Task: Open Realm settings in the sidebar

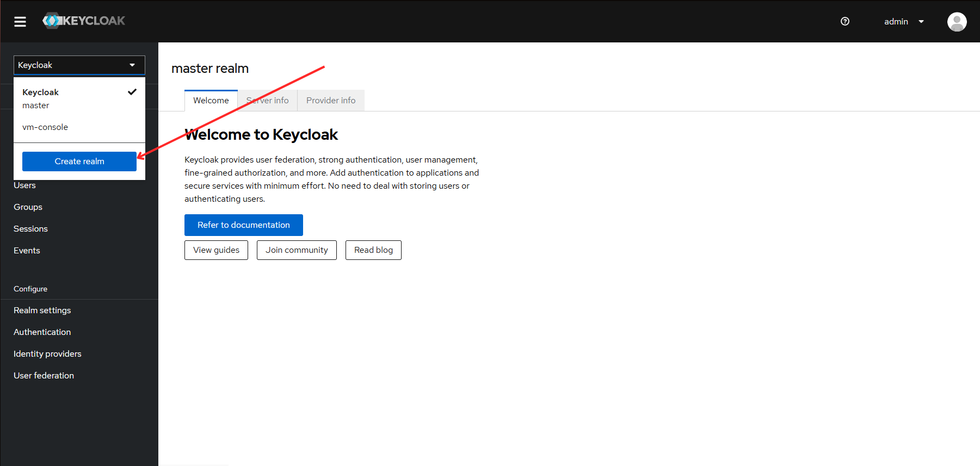Action: (x=42, y=310)
